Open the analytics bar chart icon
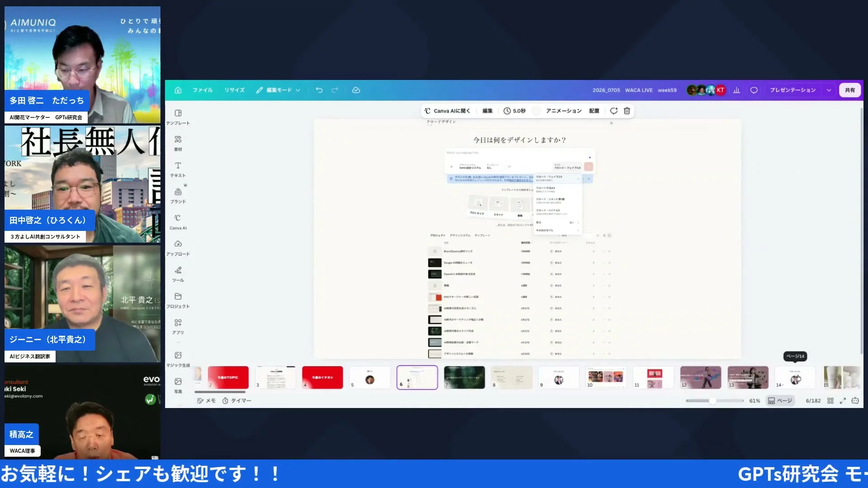Image resolution: width=868 pixels, height=488 pixels. click(x=736, y=90)
